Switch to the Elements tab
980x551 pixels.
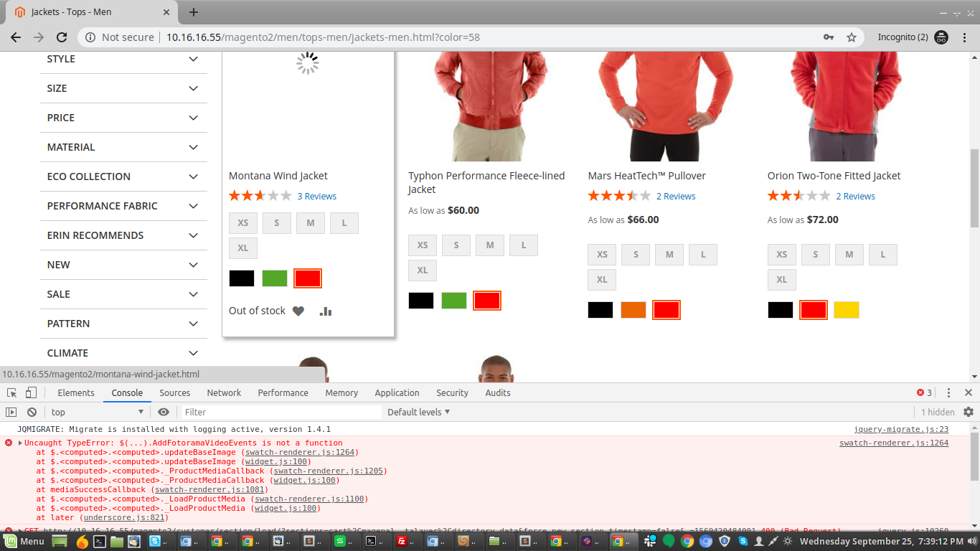click(76, 392)
